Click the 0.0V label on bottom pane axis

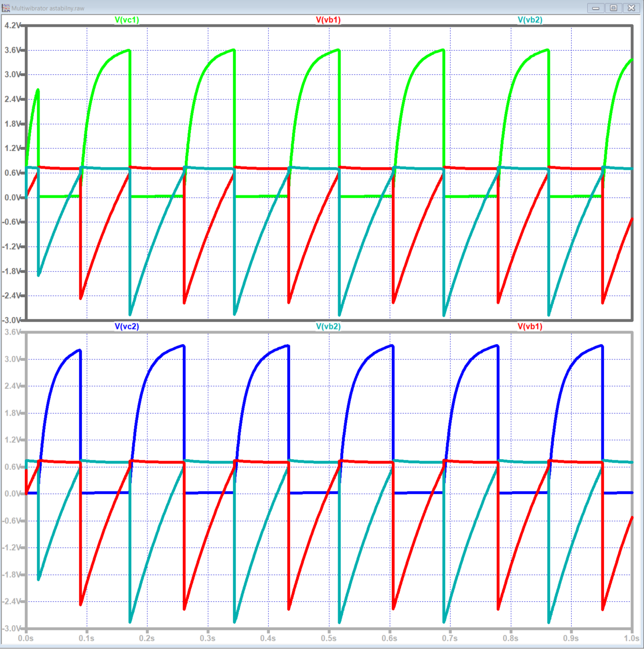(x=12, y=494)
